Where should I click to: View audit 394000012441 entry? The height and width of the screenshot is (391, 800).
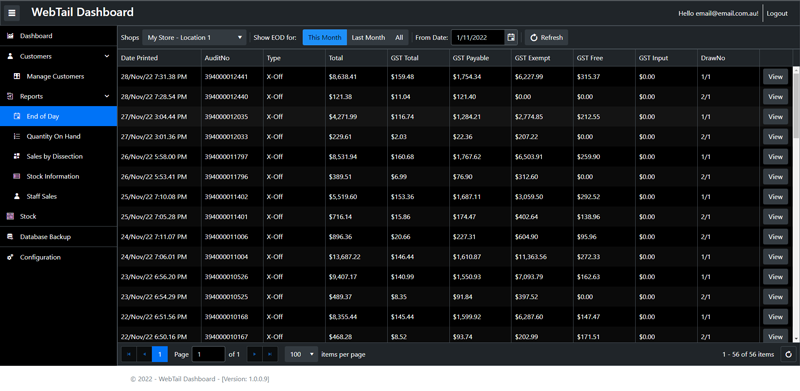[x=775, y=77]
